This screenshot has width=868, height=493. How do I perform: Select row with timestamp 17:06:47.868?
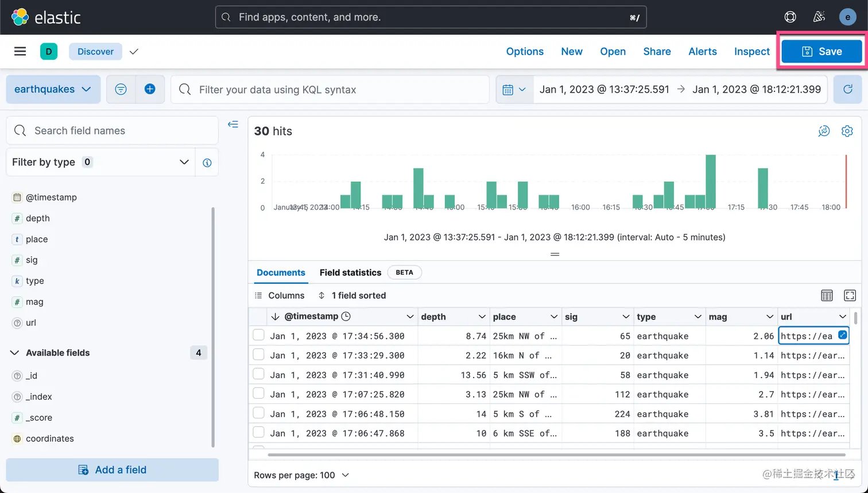tap(258, 433)
